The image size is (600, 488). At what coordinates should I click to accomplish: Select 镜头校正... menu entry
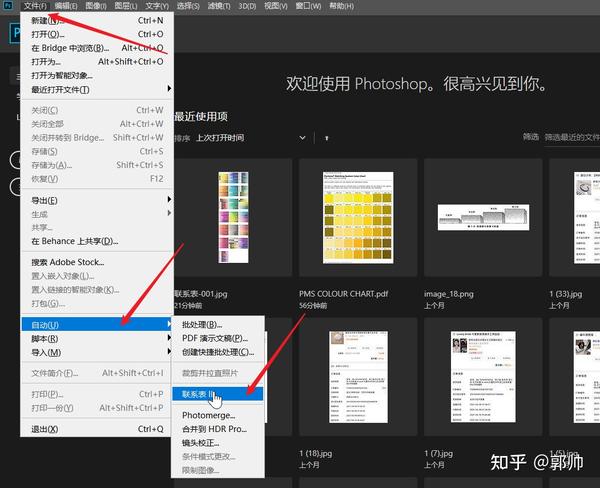(x=217, y=443)
